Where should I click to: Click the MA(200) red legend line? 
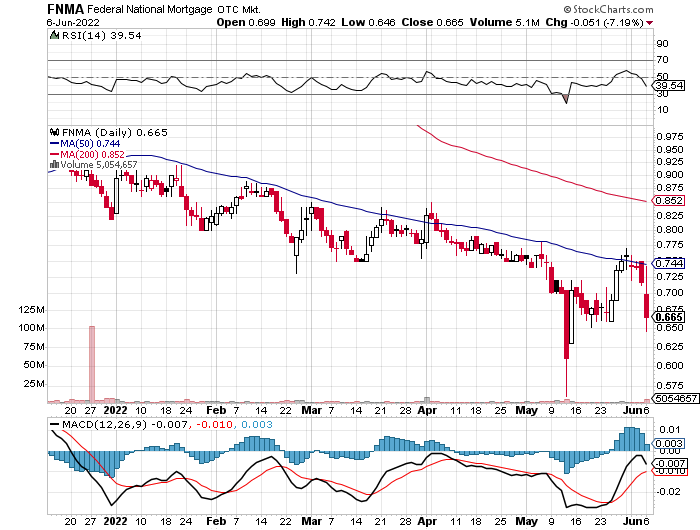[x=54, y=154]
